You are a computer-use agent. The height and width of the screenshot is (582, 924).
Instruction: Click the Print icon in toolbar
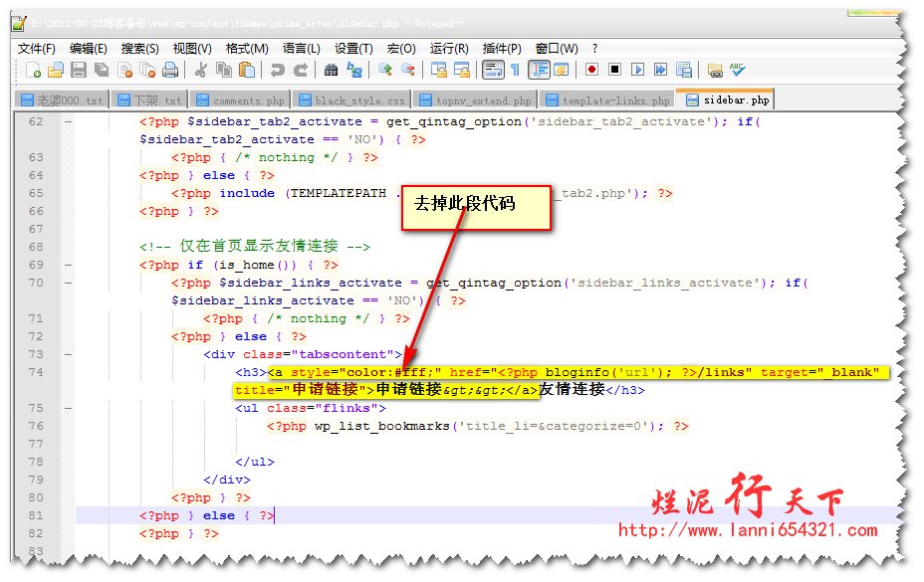coord(170,70)
